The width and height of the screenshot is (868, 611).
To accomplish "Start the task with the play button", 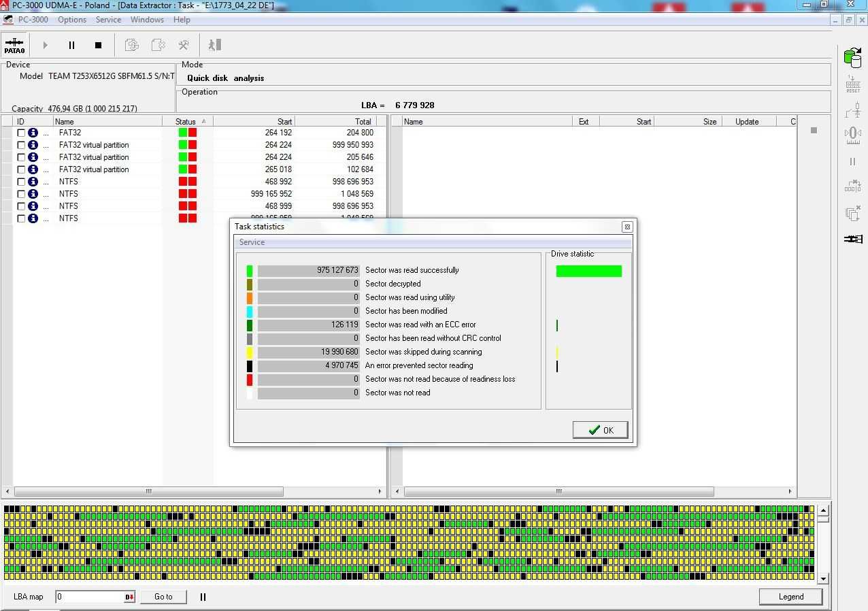I will [46, 45].
